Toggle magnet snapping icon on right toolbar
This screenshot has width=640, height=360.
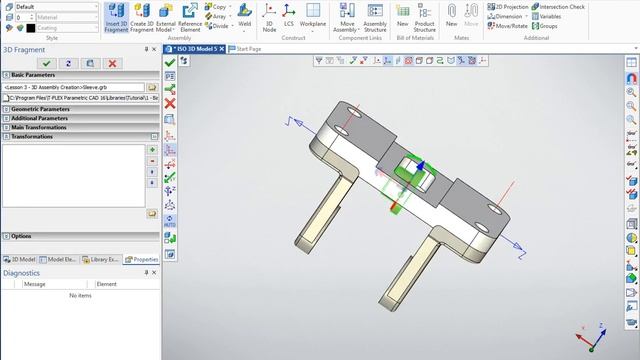(631, 78)
